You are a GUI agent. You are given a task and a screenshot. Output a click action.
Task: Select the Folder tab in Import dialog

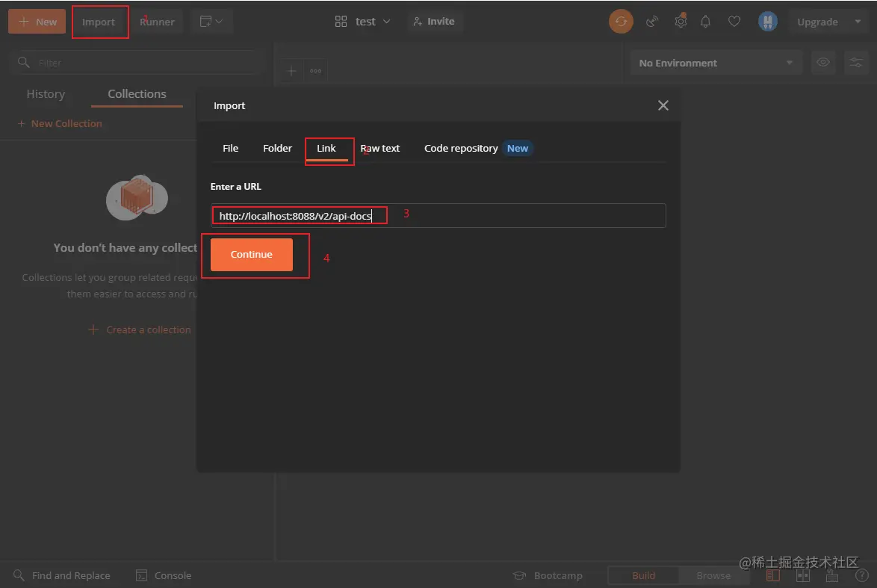pyautogui.click(x=277, y=148)
